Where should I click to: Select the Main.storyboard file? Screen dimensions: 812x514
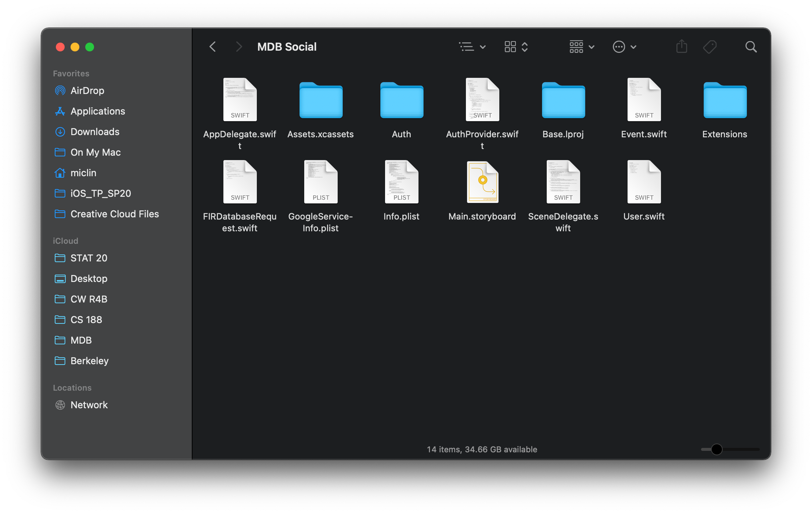tap(482, 181)
